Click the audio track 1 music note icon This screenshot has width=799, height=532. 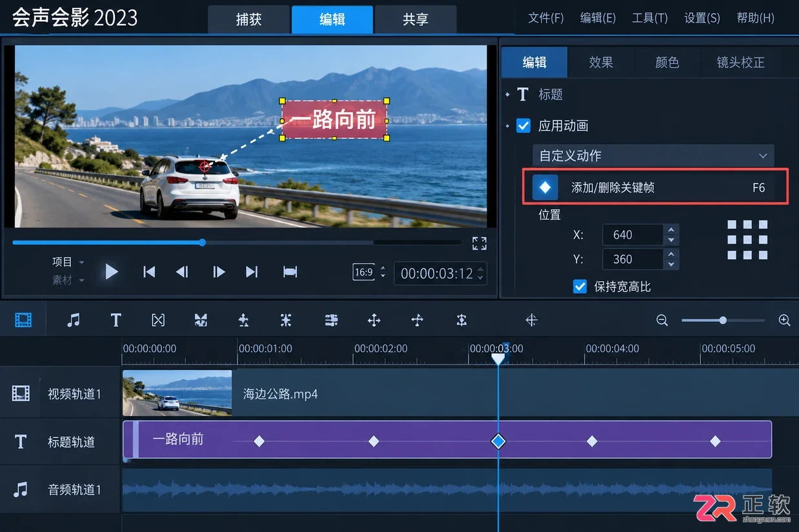click(21, 489)
